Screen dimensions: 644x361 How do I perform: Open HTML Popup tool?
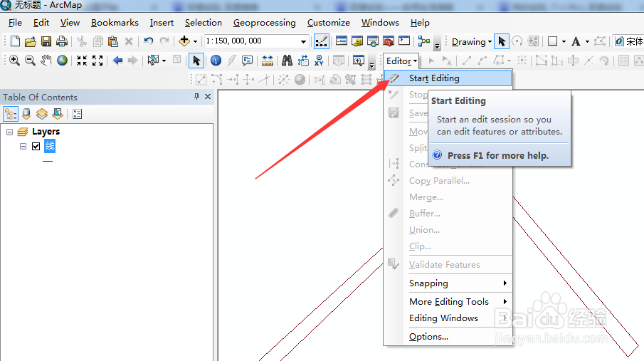click(x=247, y=61)
